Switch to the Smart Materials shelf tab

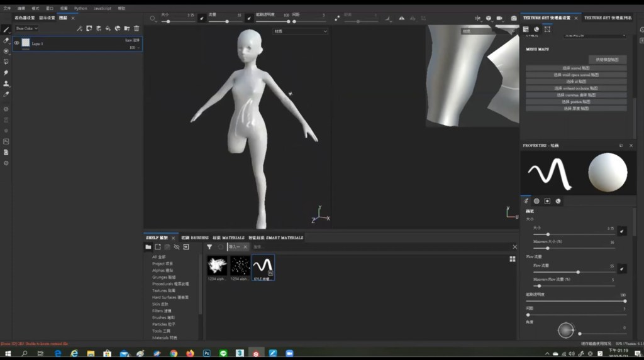click(275, 238)
